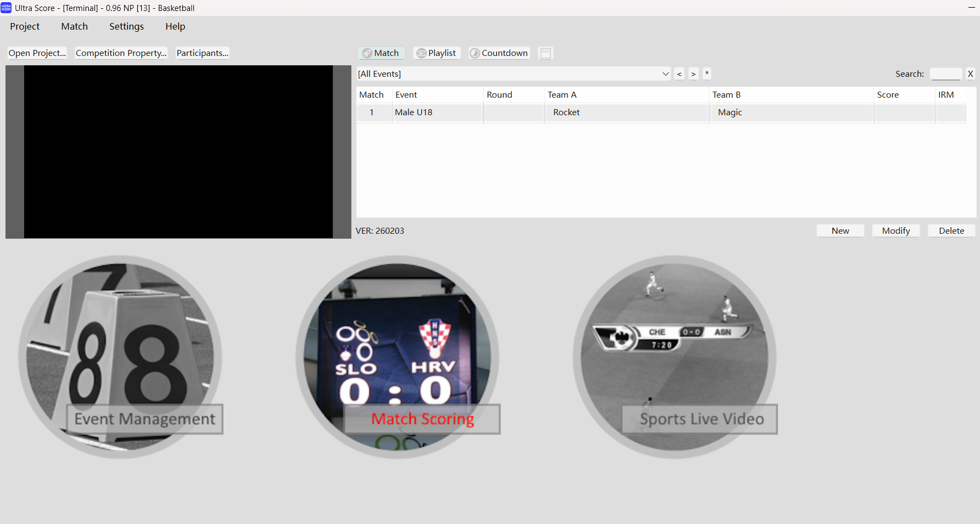Open the Project menu
The width and height of the screenshot is (980, 524).
pyautogui.click(x=25, y=26)
